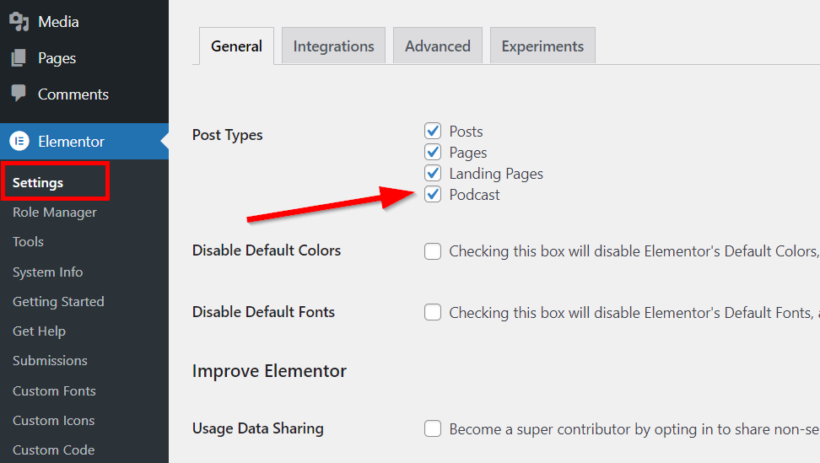Enable Disable Default Fonts checkbox
Screen dimensions: 820x463
click(x=432, y=312)
